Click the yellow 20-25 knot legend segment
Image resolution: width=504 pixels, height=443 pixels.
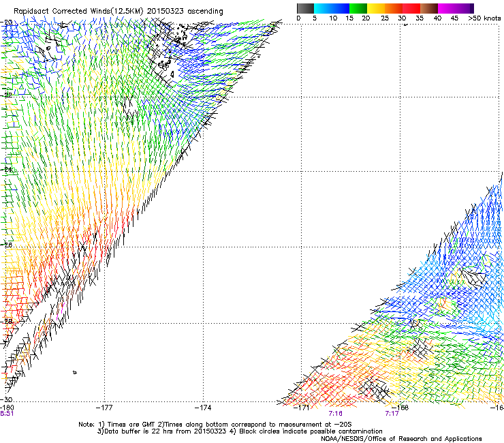click(x=376, y=8)
